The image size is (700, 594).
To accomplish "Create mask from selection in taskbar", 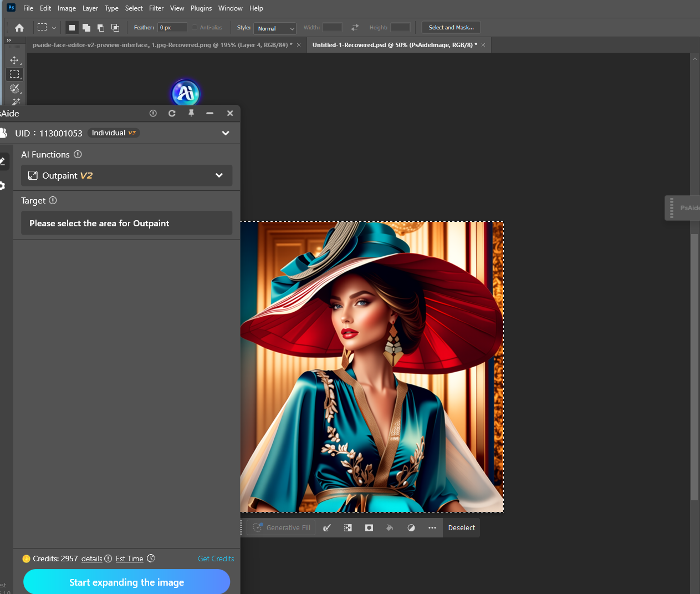I will coord(369,528).
